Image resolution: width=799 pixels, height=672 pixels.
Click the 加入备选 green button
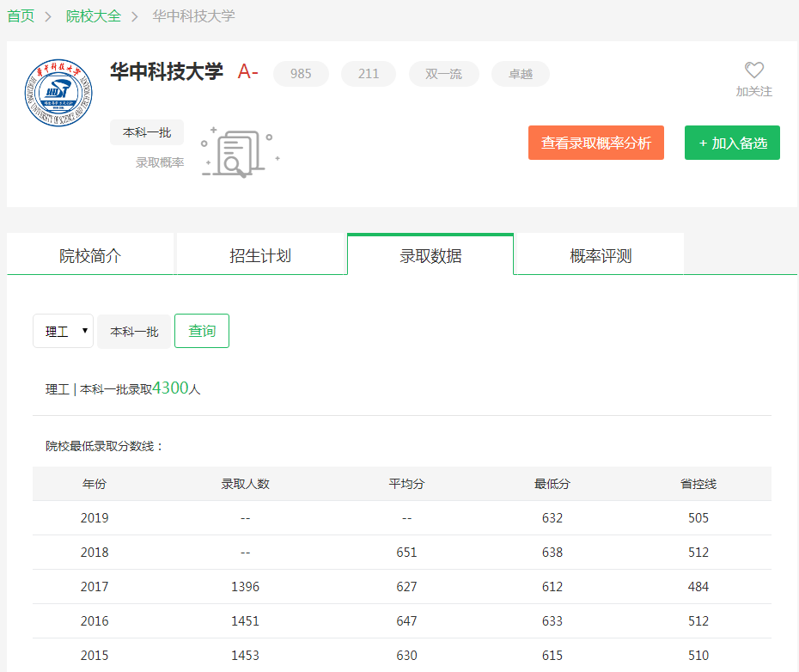(732, 143)
